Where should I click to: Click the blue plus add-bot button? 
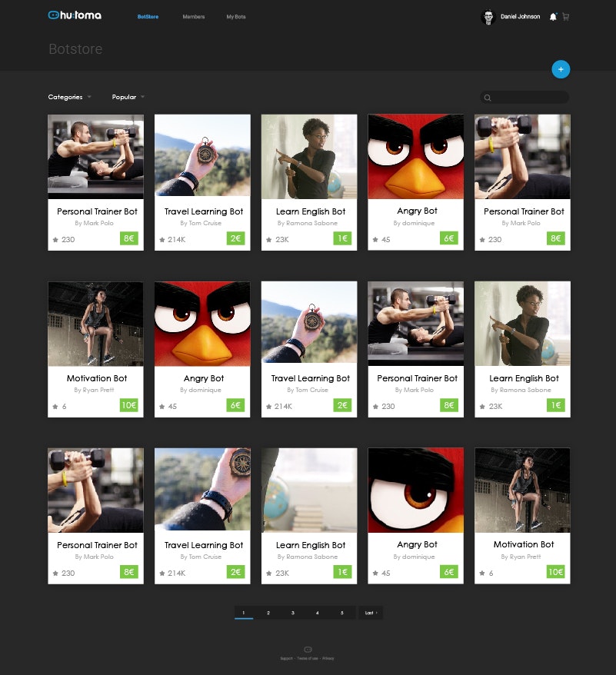(561, 69)
